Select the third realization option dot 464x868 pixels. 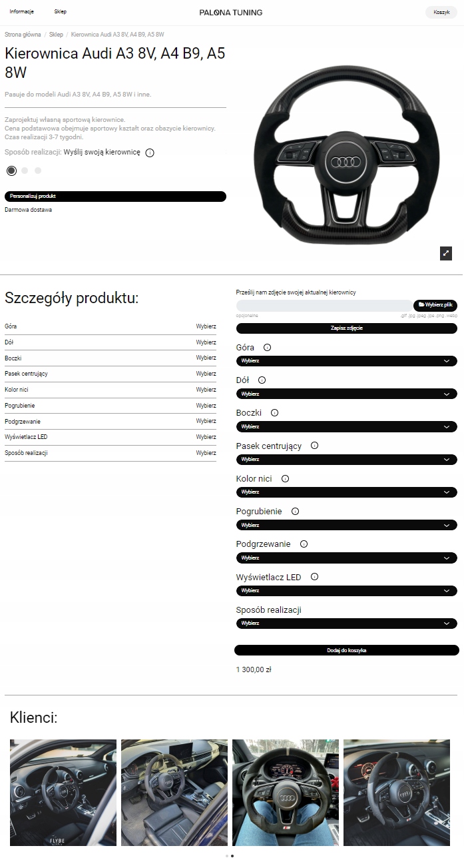(x=38, y=171)
